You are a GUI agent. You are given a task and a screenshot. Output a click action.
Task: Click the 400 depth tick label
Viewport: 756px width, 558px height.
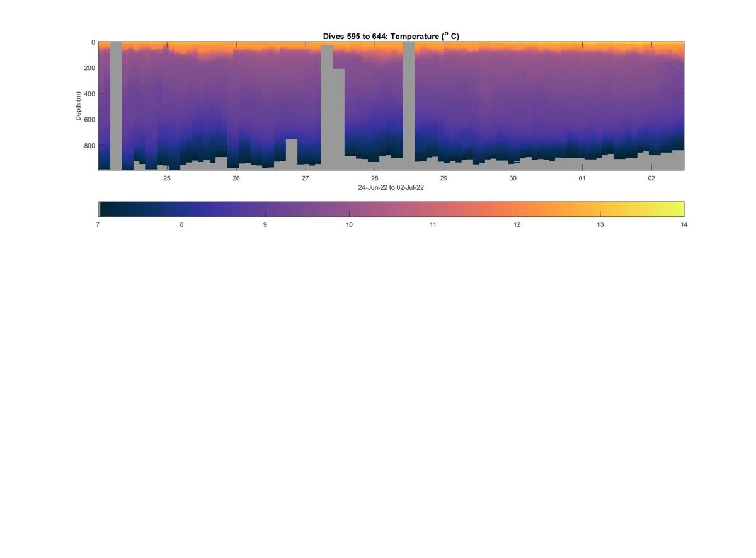89,94
